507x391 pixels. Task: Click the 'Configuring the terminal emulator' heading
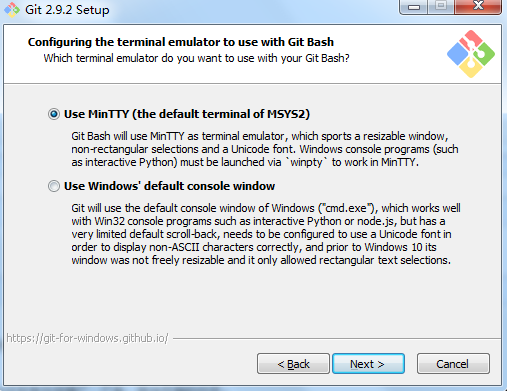click(181, 42)
